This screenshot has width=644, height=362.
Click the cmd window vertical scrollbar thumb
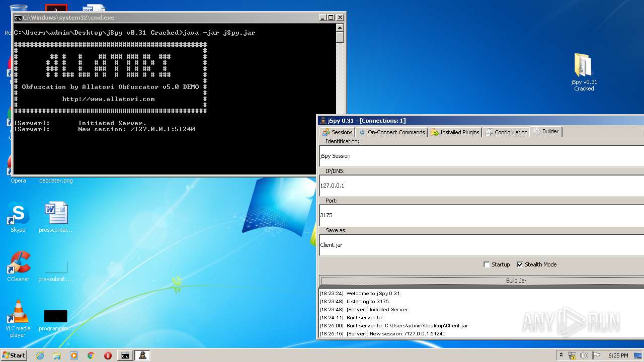(340, 37)
